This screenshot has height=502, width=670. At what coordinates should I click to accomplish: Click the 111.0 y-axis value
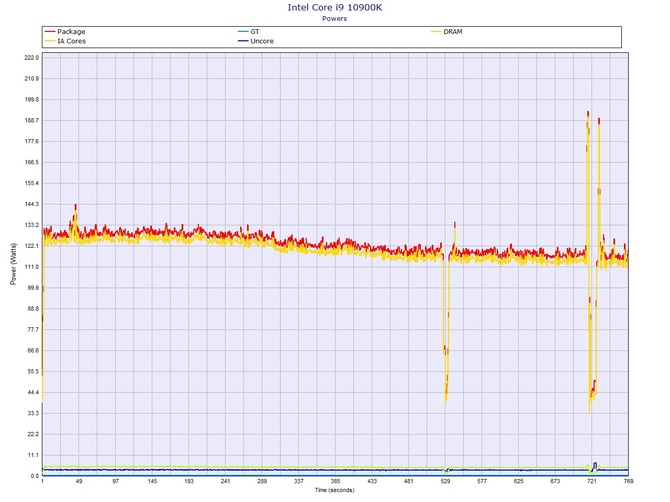(x=32, y=267)
